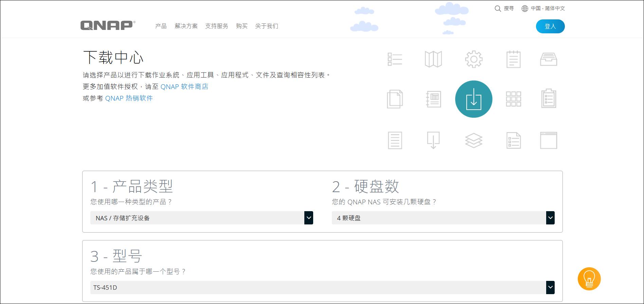Click the 下载中心 page heading
Image resolution: width=644 pixels, height=304 pixels.
113,57
